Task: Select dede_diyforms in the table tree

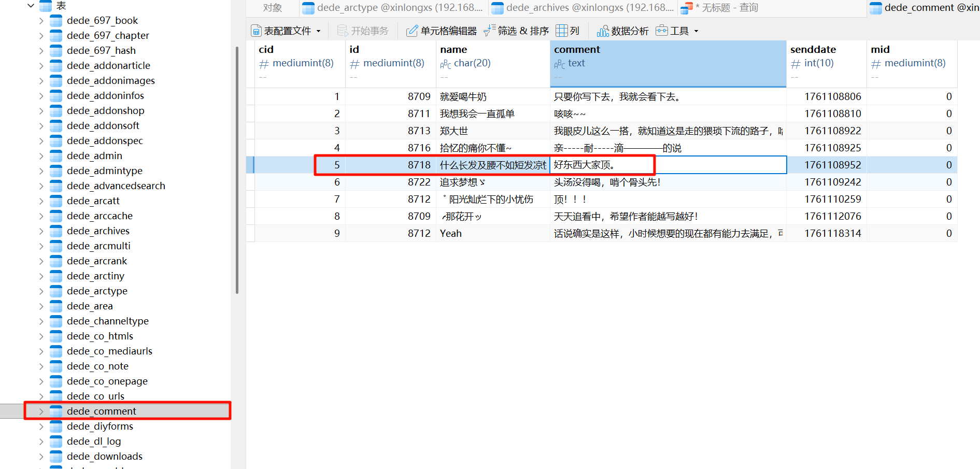Action: 100,427
